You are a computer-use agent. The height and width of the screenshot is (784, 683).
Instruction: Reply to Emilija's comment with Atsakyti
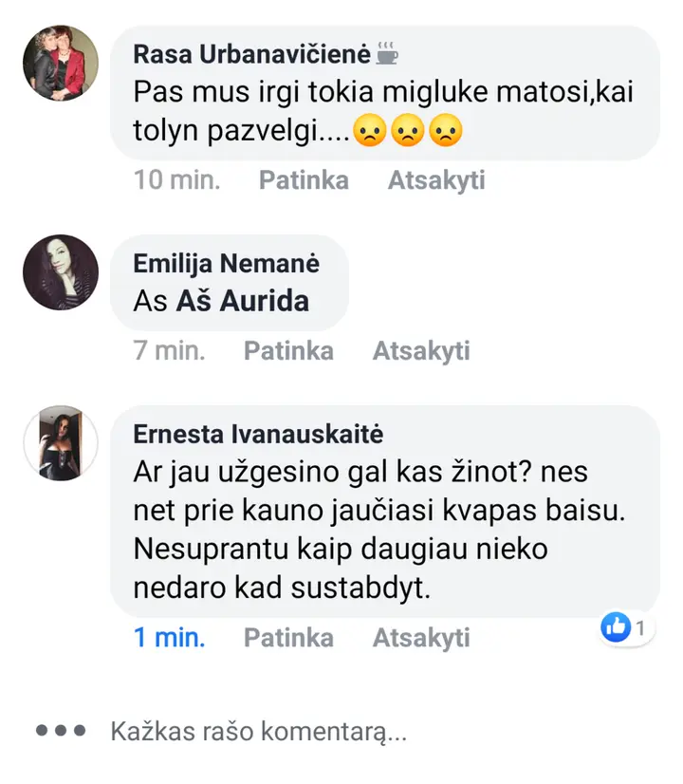(x=422, y=350)
